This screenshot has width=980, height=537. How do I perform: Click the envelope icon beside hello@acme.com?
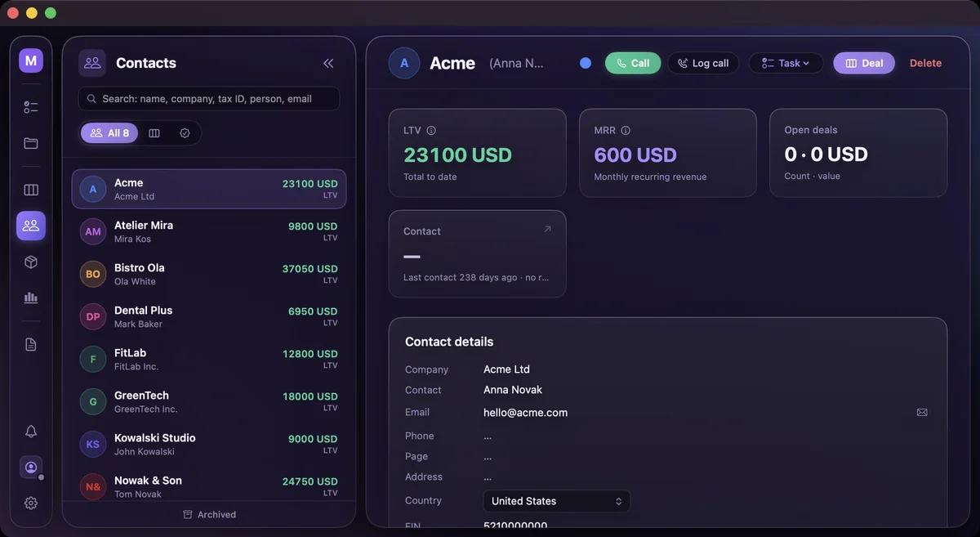tap(922, 413)
